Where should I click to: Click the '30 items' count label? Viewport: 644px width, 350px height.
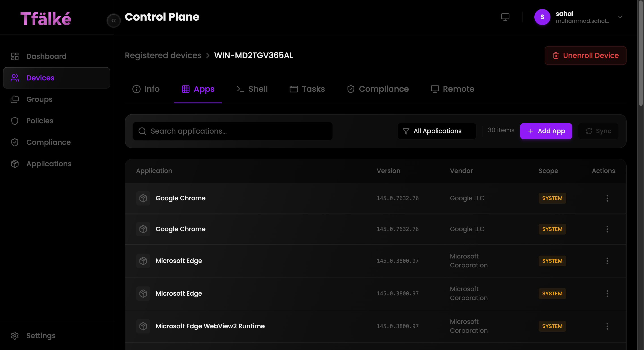click(501, 130)
